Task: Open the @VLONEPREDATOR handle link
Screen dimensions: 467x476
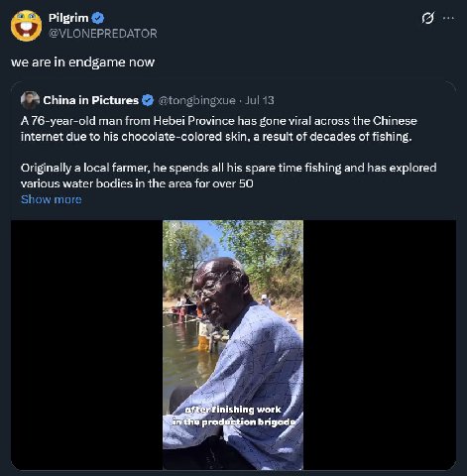Action: [x=103, y=34]
